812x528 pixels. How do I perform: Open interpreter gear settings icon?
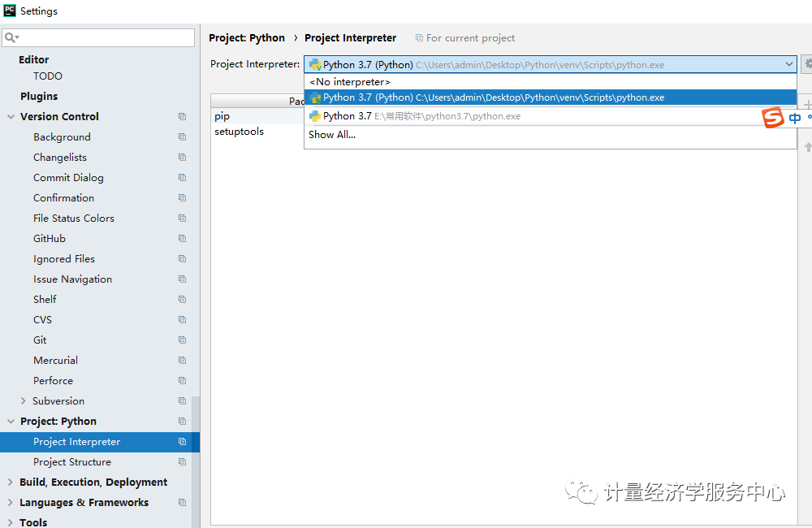click(807, 64)
